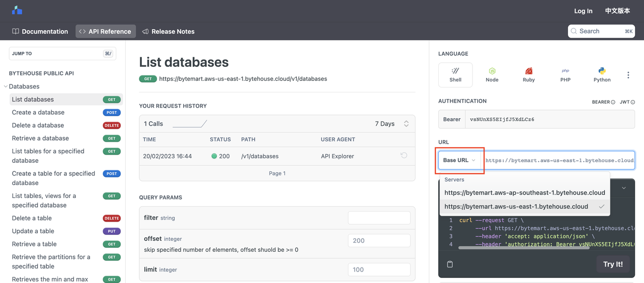Image resolution: width=644 pixels, height=283 pixels.
Task: Click the /v1/databases history path
Action: click(260, 156)
